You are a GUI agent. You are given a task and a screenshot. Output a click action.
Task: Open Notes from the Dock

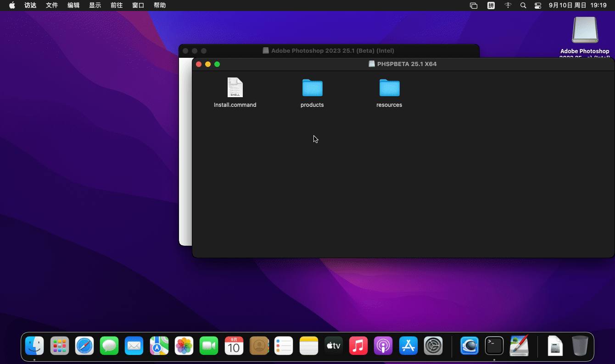pos(309,346)
